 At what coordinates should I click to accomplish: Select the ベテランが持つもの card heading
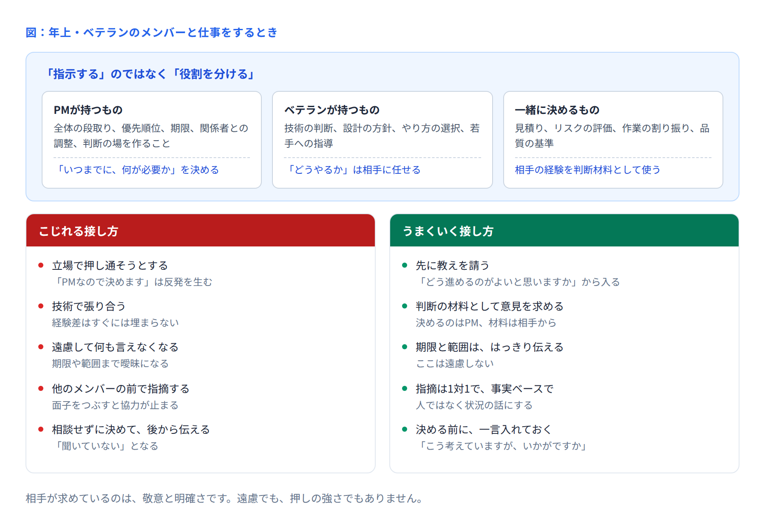click(x=332, y=110)
